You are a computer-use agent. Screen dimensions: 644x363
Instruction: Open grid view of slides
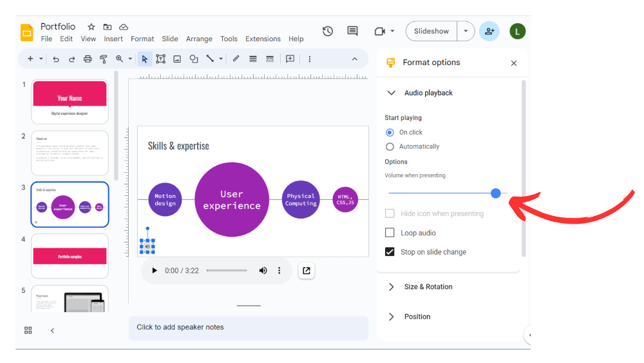point(28,331)
